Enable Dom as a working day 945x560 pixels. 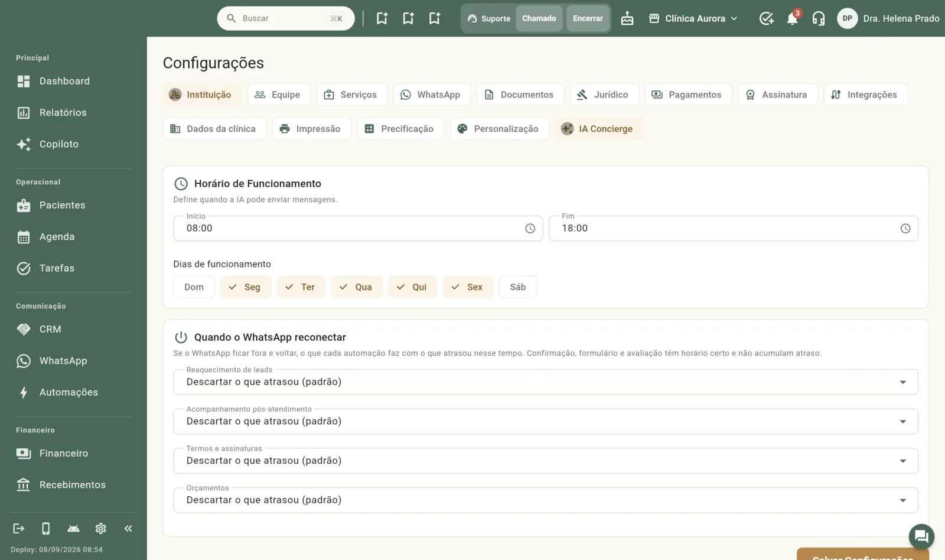[194, 287]
